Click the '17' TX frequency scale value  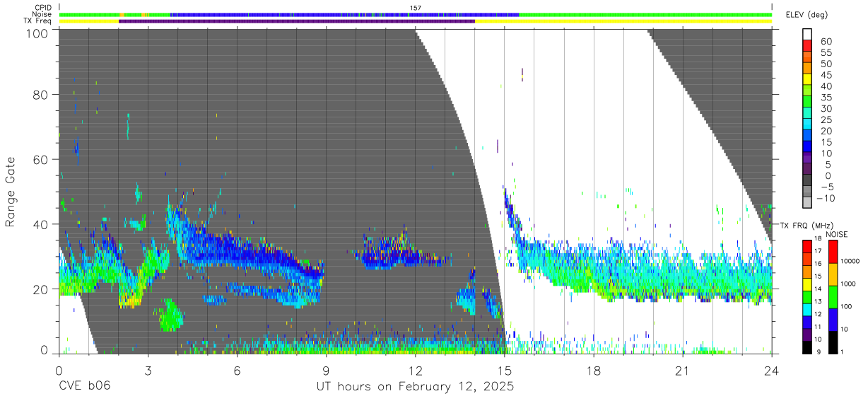(x=819, y=251)
